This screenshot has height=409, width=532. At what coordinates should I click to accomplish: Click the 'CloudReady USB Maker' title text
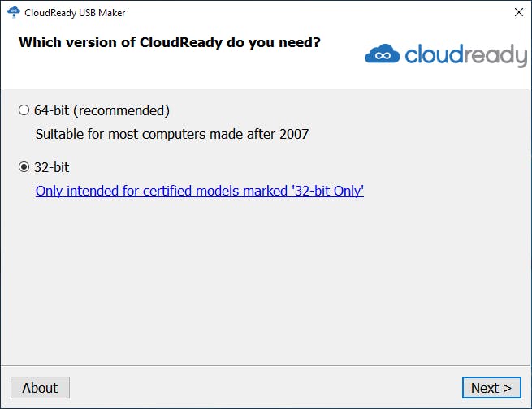(x=75, y=13)
